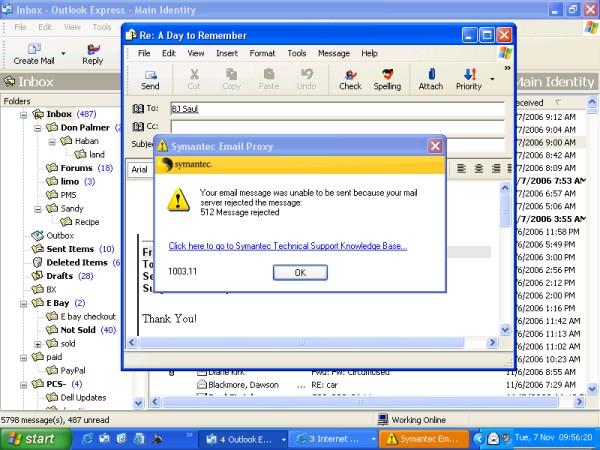
Task: Expand the sold folder node
Action: [x=38, y=344]
